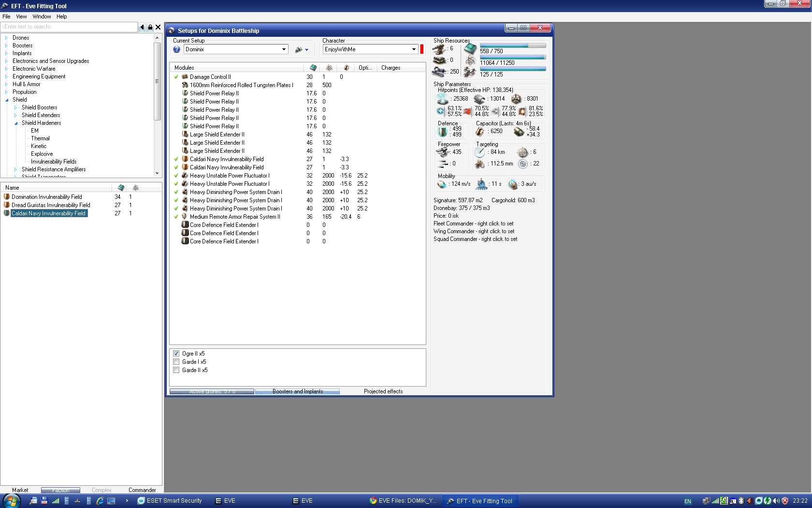Click the armor hitpoints icon
812x508 pixels.
[x=479, y=99]
